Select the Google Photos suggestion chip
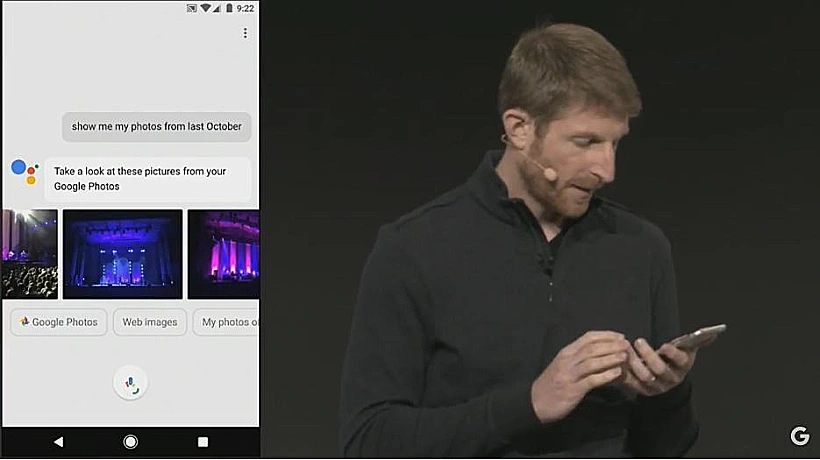Screen dimensions: 820x460 coord(59,322)
